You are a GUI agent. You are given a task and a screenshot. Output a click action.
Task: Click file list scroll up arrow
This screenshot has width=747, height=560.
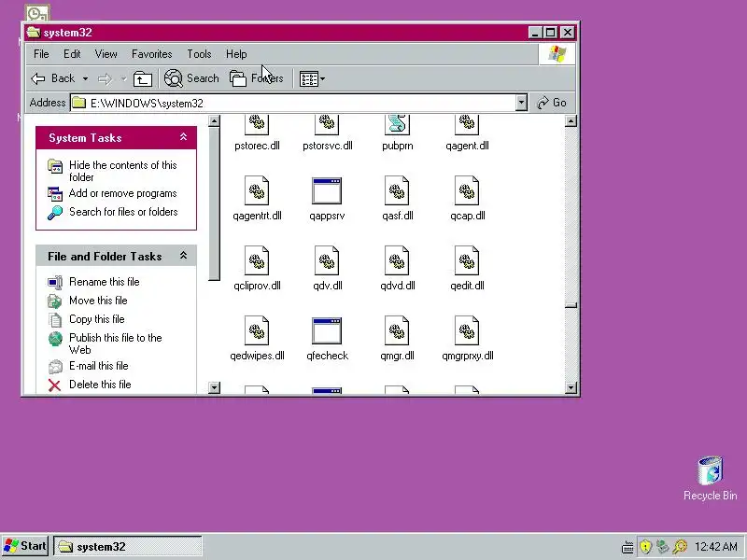571,121
